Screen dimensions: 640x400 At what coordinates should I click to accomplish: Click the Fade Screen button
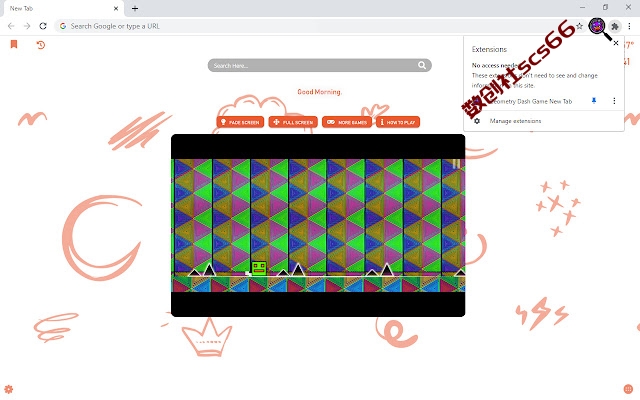(x=240, y=122)
